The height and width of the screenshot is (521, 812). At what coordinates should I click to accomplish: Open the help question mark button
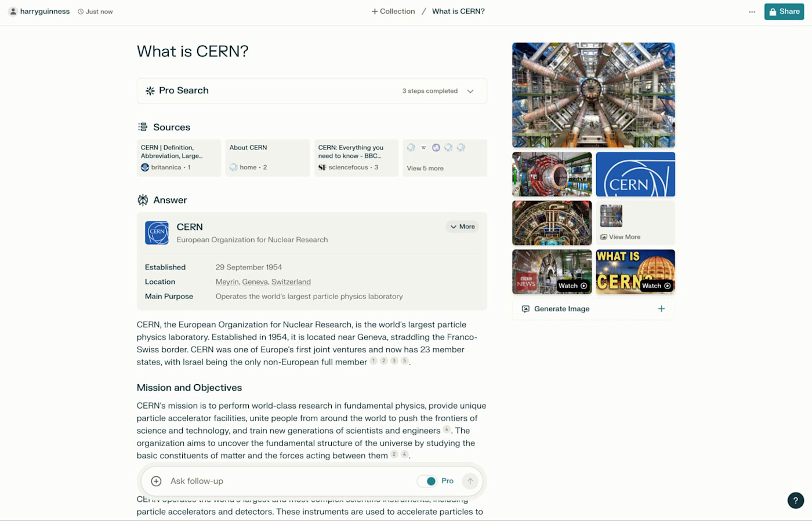coord(796,500)
